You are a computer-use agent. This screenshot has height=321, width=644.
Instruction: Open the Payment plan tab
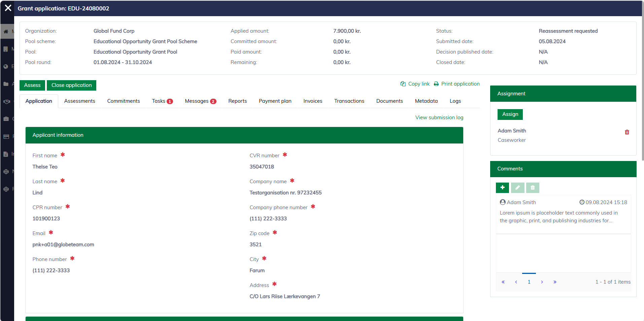pos(275,101)
